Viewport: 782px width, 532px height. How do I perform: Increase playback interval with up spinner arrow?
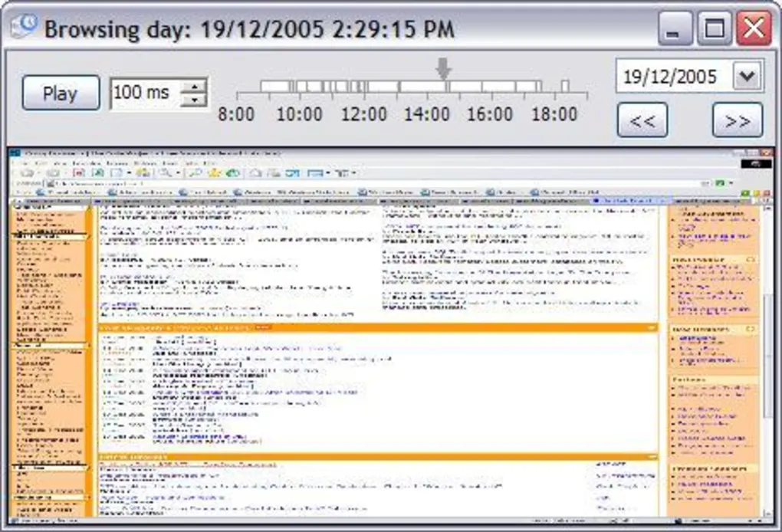click(x=195, y=86)
